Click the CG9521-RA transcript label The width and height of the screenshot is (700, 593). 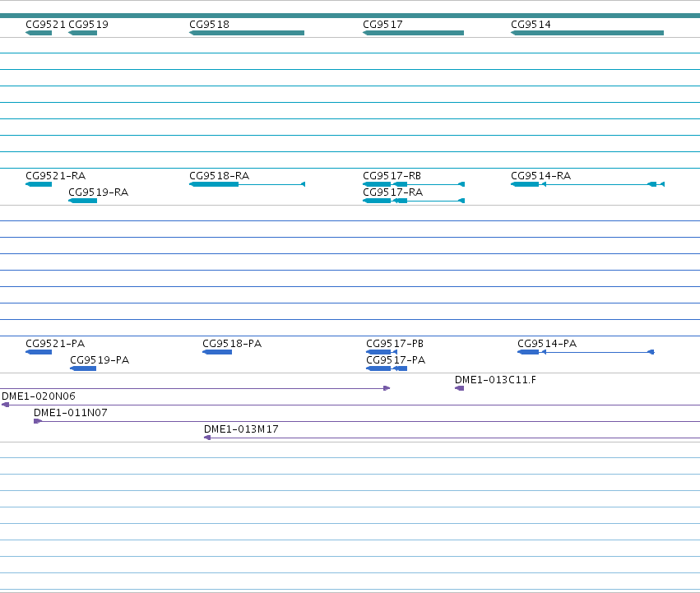[56, 176]
